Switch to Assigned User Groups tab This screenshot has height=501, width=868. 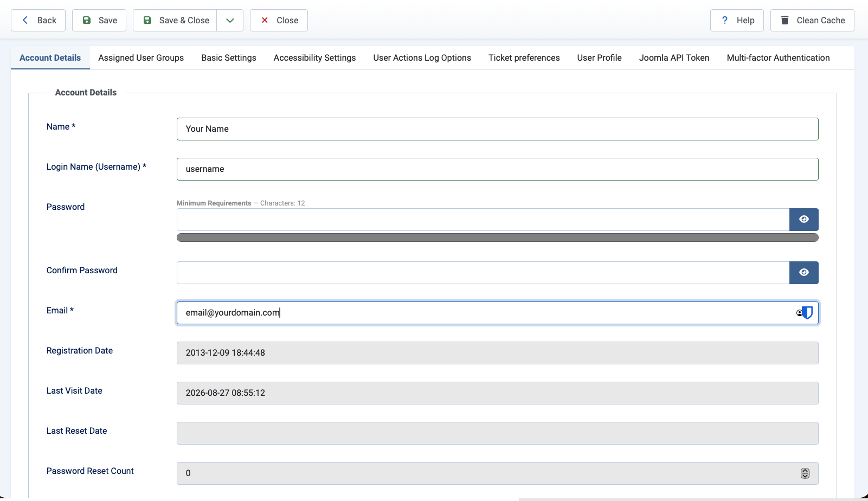point(141,57)
